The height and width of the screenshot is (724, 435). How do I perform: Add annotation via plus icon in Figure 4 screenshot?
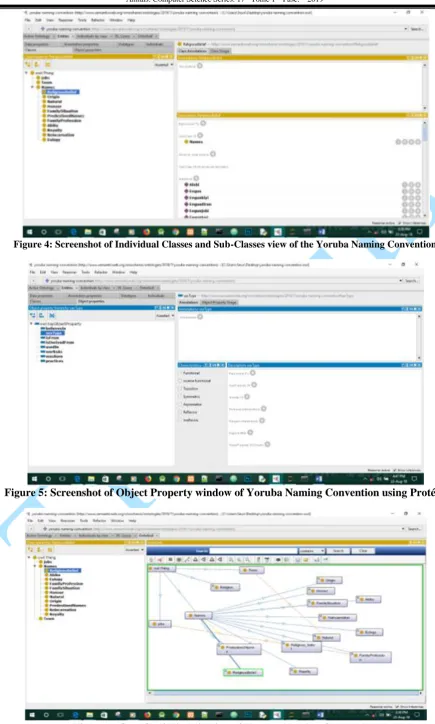coord(200,66)
